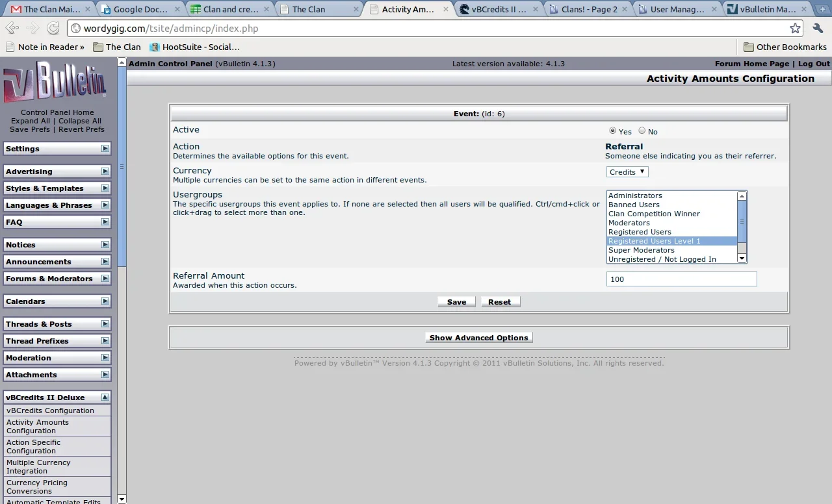Expand the Notices section arrow icon
This screenshot has height=504, width=832.
pos(105,245)
